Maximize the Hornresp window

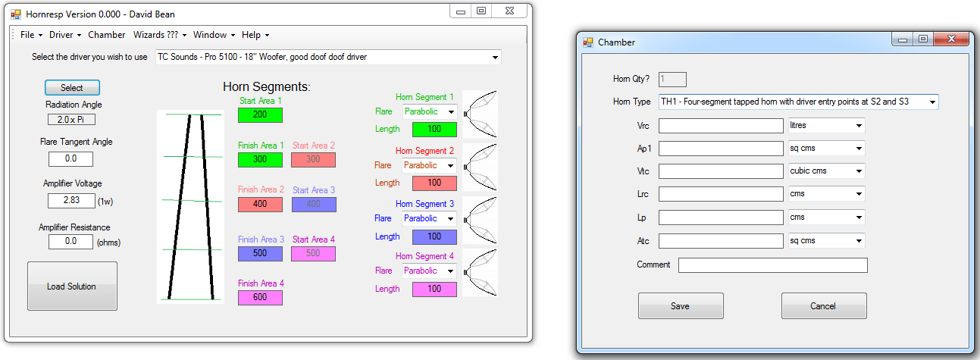[481, 11]
